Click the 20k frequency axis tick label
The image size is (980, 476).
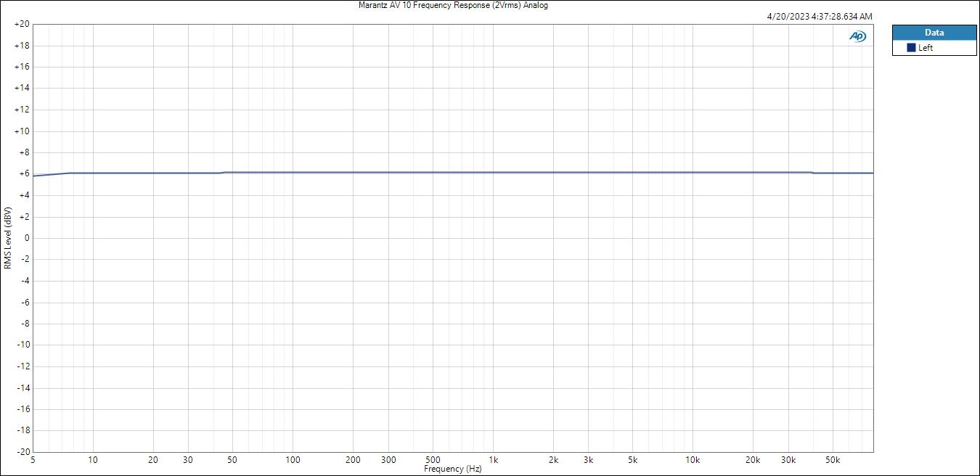click(753, 460)
